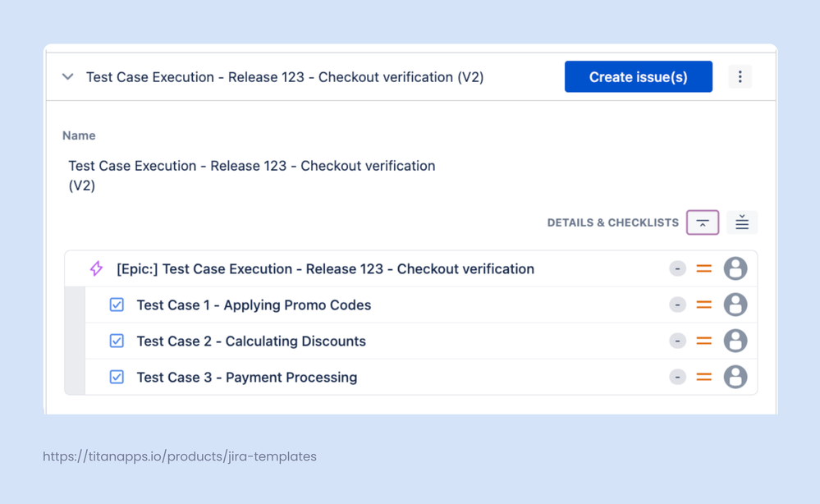Image resolution: width=820 pixels, height=504 pixels.
Task: Click the DETAILS & CHECKLISTS label
Action: (612, 222)
